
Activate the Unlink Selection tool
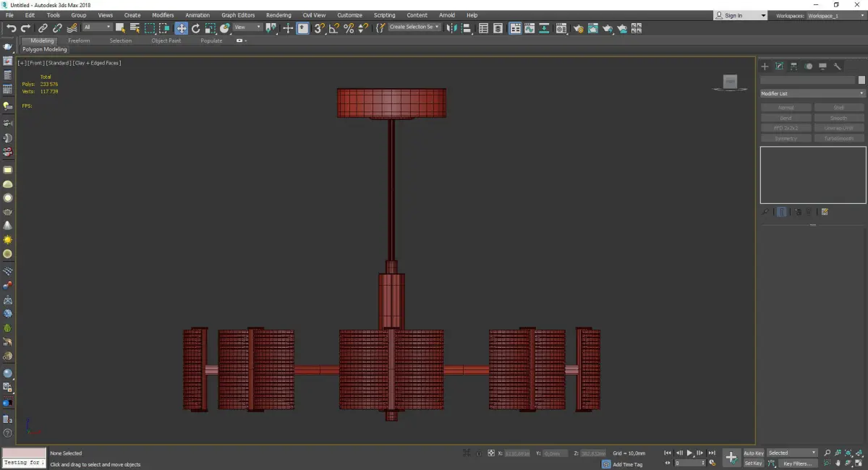(57, 28)
